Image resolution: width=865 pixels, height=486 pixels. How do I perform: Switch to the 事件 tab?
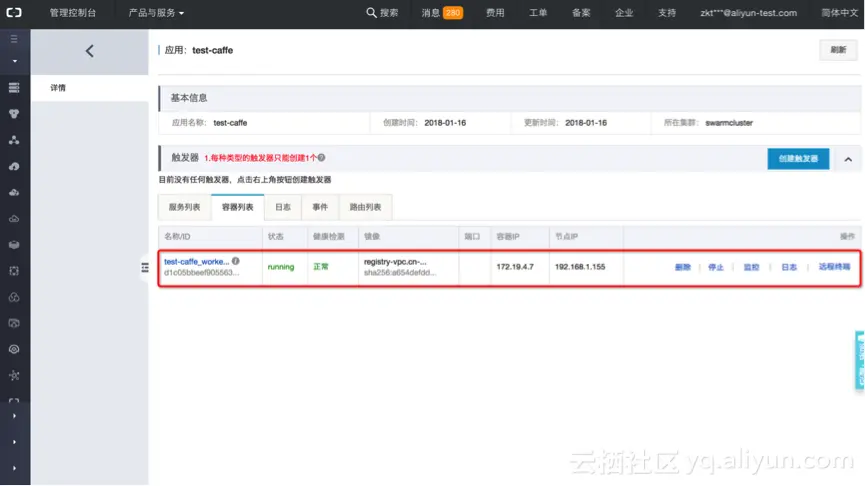320,207
